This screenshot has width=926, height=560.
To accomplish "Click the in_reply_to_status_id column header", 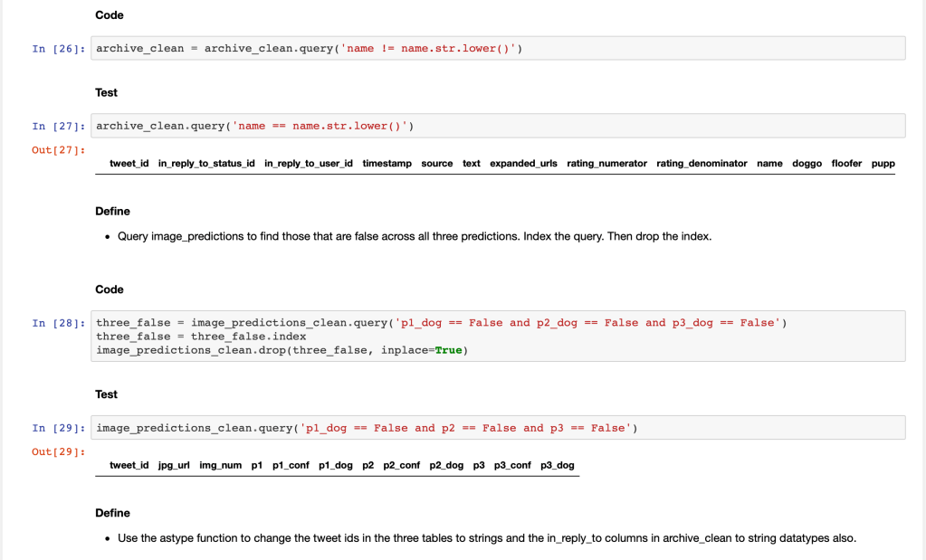I will (206, 164).
